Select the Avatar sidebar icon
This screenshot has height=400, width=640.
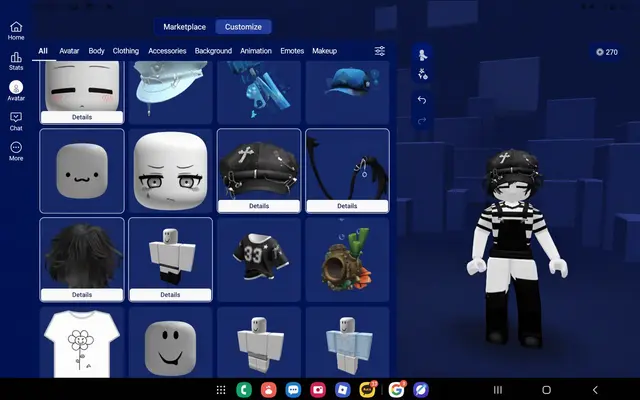[x=16, y=91]
